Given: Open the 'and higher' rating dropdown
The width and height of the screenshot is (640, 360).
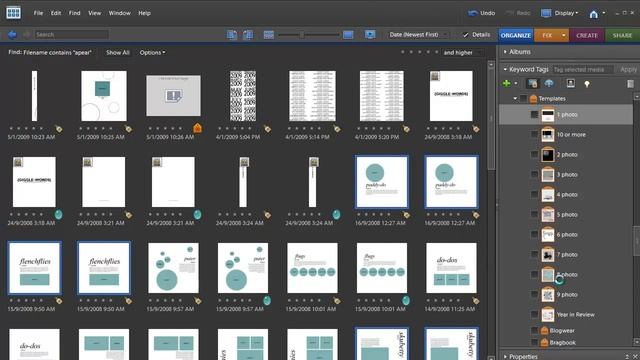Looking at the screenshot, I should [462, 52].
